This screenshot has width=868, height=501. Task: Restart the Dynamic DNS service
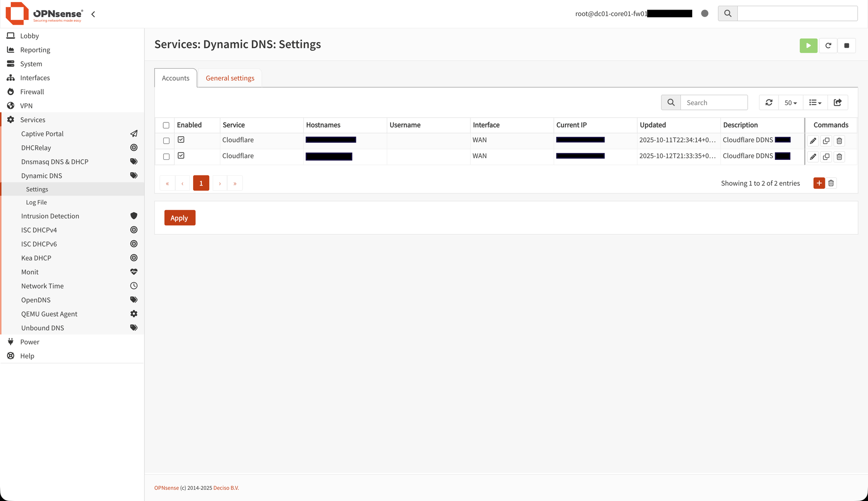pos(828,46)
